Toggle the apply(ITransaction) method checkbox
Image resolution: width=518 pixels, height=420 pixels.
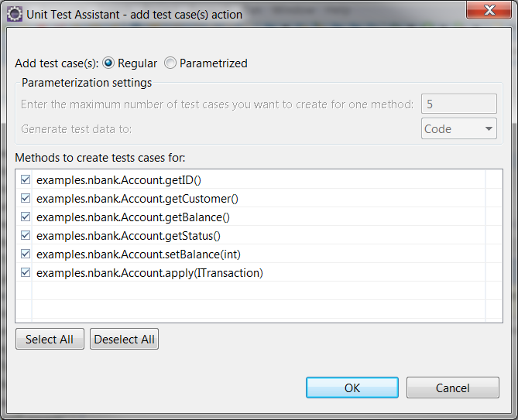(26, 272)
